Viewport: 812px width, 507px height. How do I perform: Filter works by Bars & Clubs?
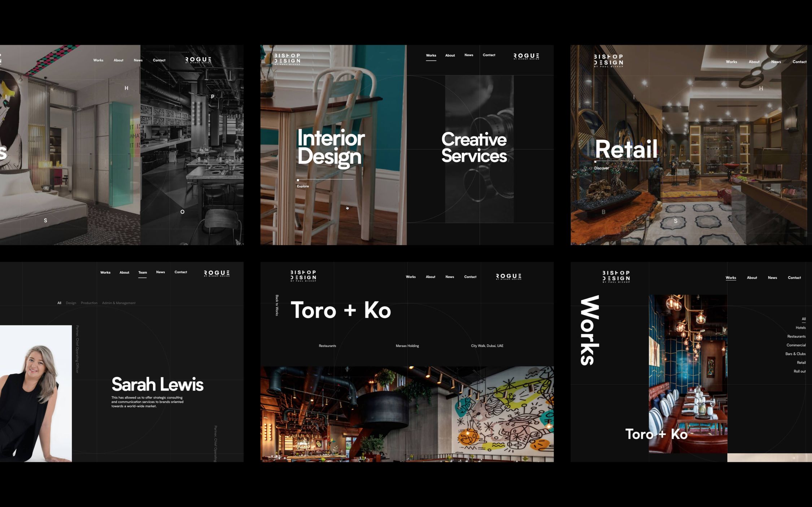click(795, 354)
